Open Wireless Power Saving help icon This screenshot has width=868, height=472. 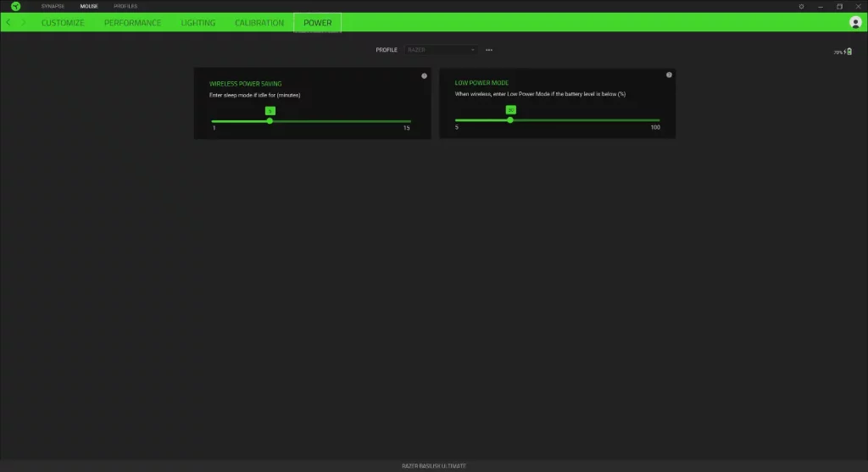[424, 75]
